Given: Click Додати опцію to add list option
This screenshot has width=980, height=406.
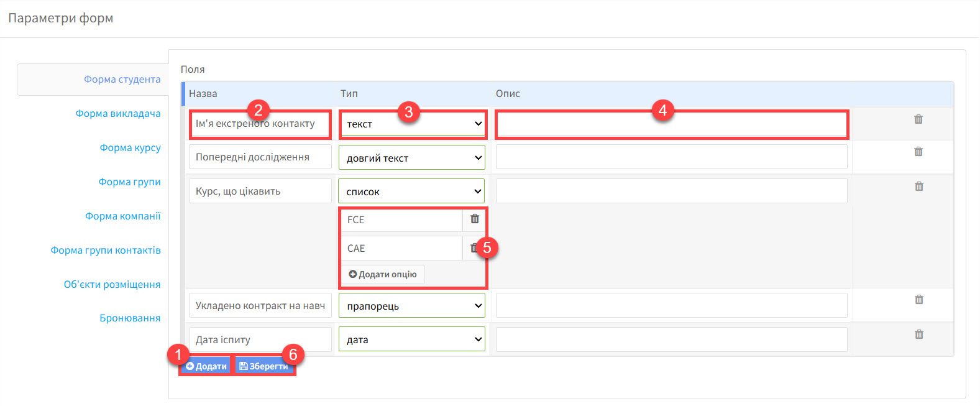Looking at the screenshot, I should tap(383, 274).
